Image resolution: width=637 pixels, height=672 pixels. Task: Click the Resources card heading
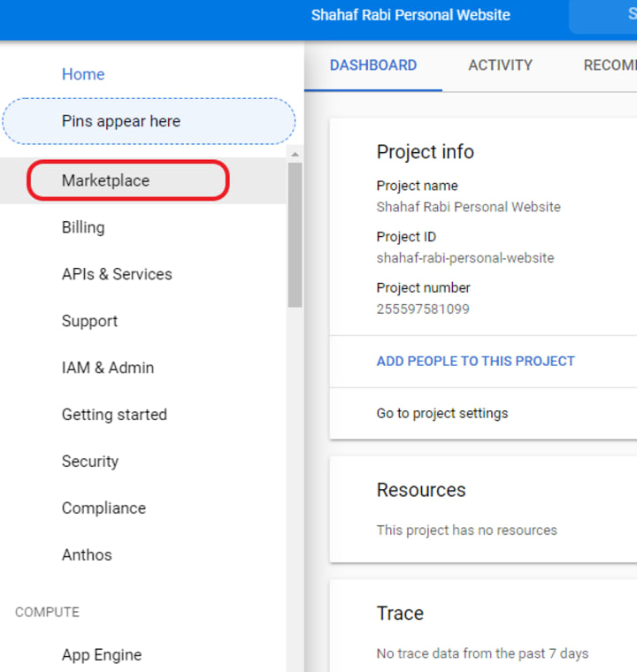pos(421,490)
